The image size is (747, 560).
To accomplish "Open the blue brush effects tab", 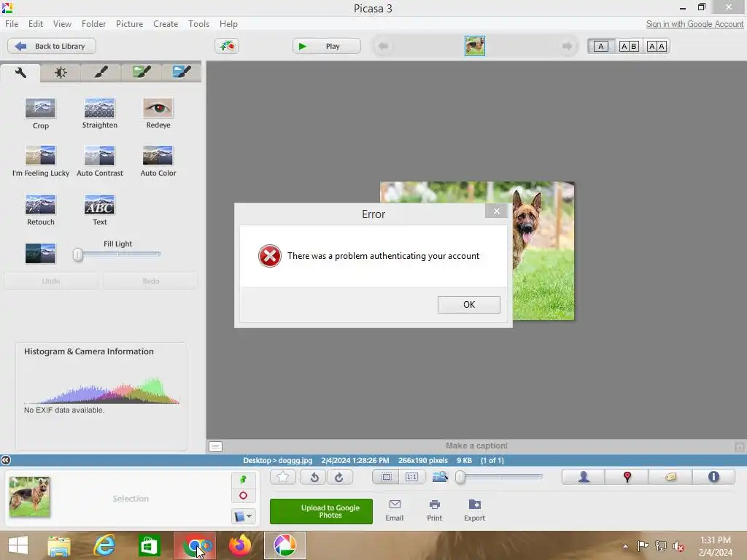I will pos(181,72).
